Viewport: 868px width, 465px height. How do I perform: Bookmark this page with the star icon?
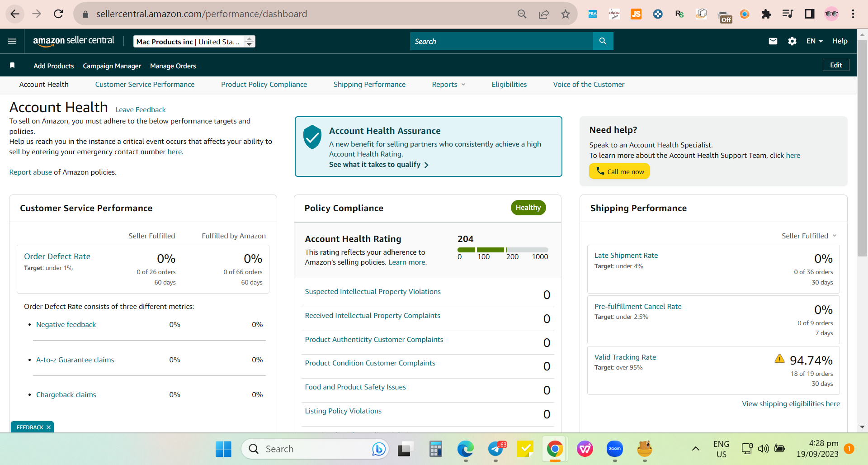(x=565, y=14)
